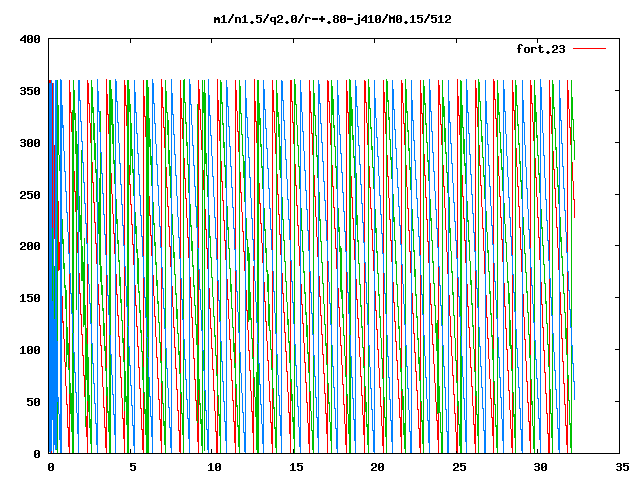640x480 pixels.
Task: Click y-axis label 400
Action: [x=30, y=39]
